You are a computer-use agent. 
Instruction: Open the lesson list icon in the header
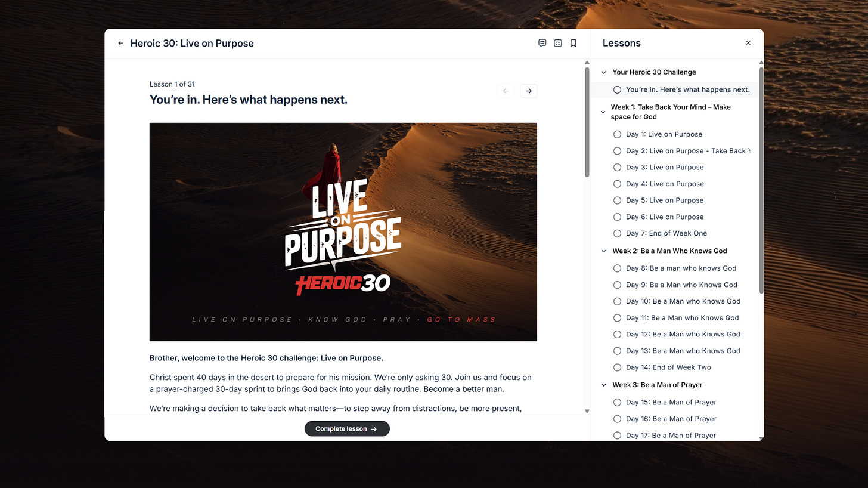coord(557,43)
